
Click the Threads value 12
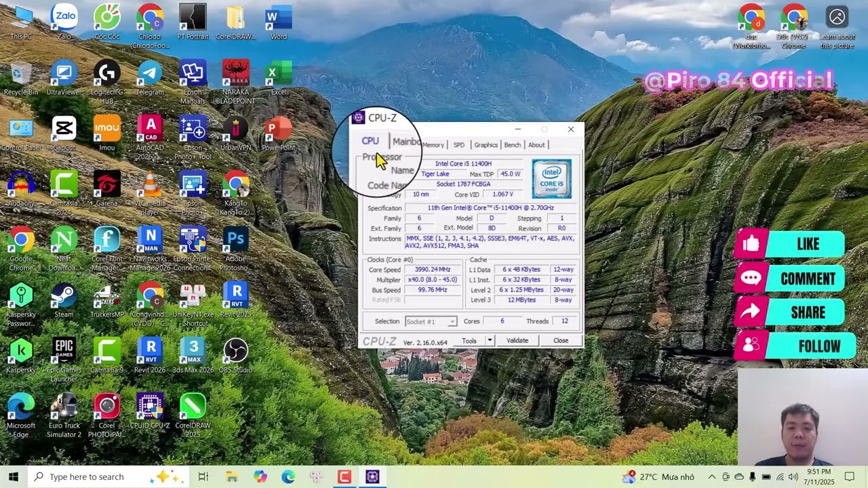(x=564, y=321)
